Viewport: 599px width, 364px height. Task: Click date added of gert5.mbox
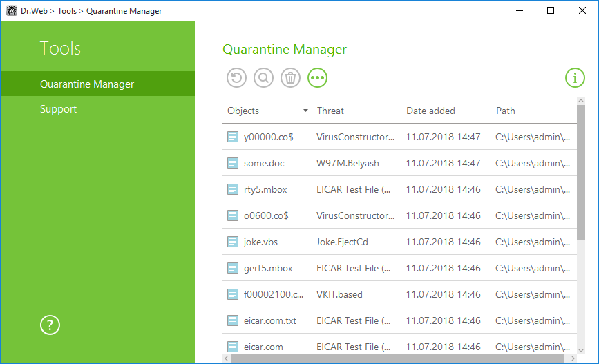tap(443, 268)
